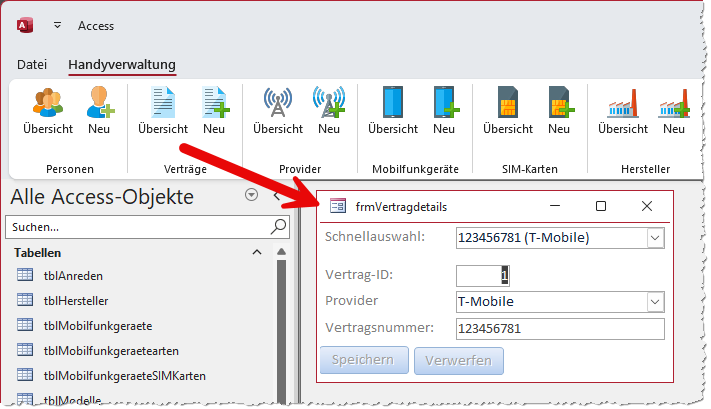Click into the Vertragsnummer field
The image size is (711, 409).
(560, 329)
